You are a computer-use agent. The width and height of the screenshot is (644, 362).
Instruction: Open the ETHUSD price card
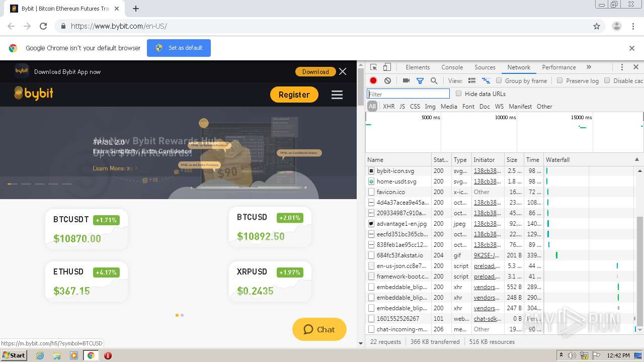tap(86, 282)
